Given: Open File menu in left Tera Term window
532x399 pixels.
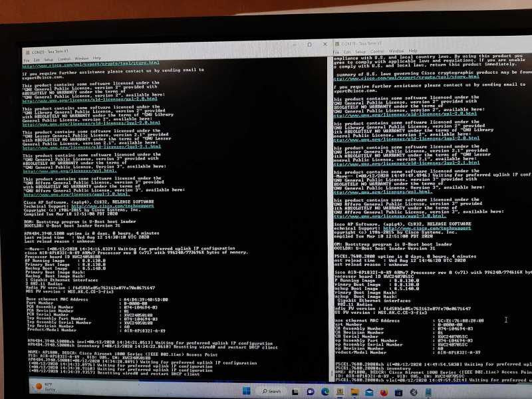Looking at the screenshot, I should (x=26, y=61).
